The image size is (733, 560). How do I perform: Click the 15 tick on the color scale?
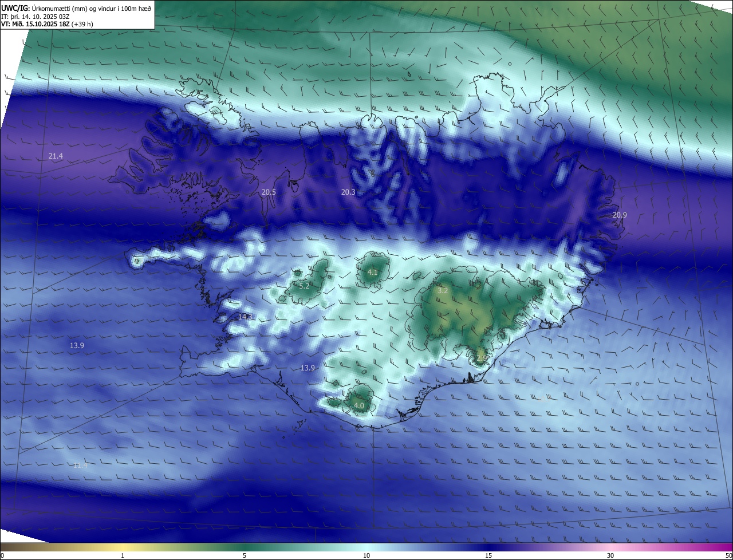click(488, 555)
